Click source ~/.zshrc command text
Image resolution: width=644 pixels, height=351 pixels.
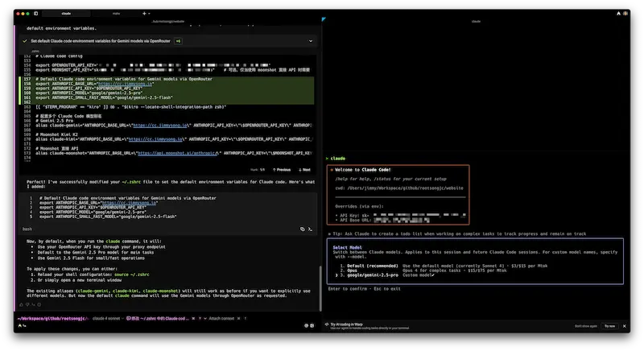pyautogui.click(x=131, y=275)
